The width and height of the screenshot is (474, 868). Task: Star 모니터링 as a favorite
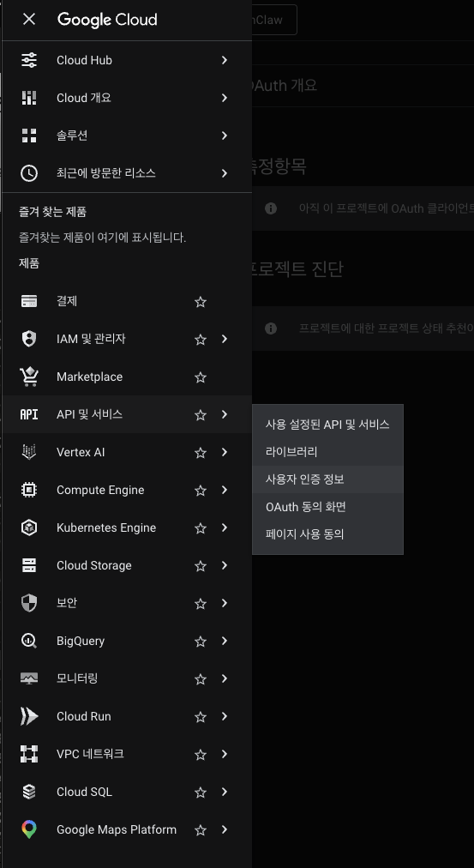point(201,678)
